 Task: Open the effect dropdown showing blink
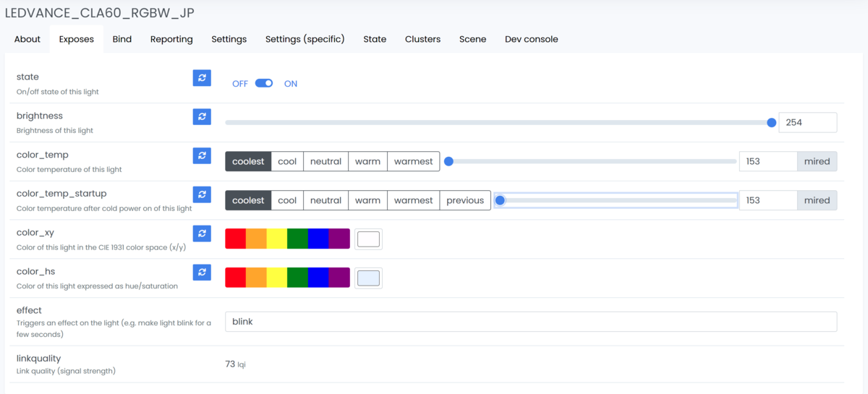pos(531,322)
